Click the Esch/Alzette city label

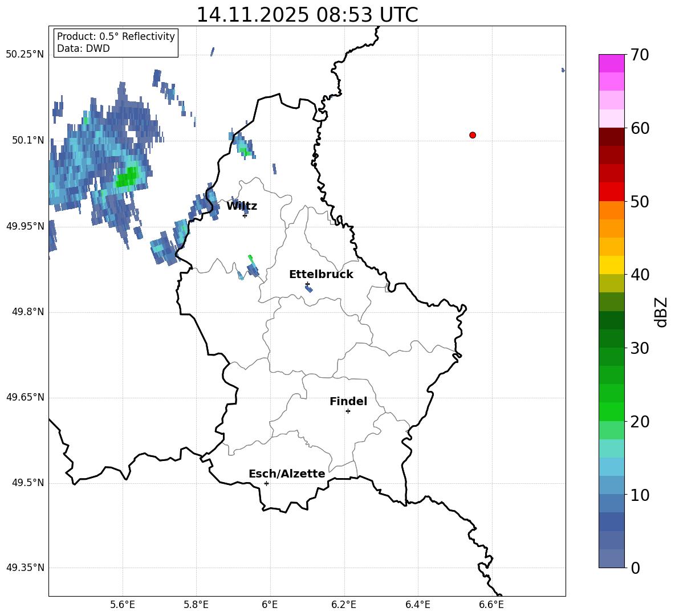click(287, 474)
